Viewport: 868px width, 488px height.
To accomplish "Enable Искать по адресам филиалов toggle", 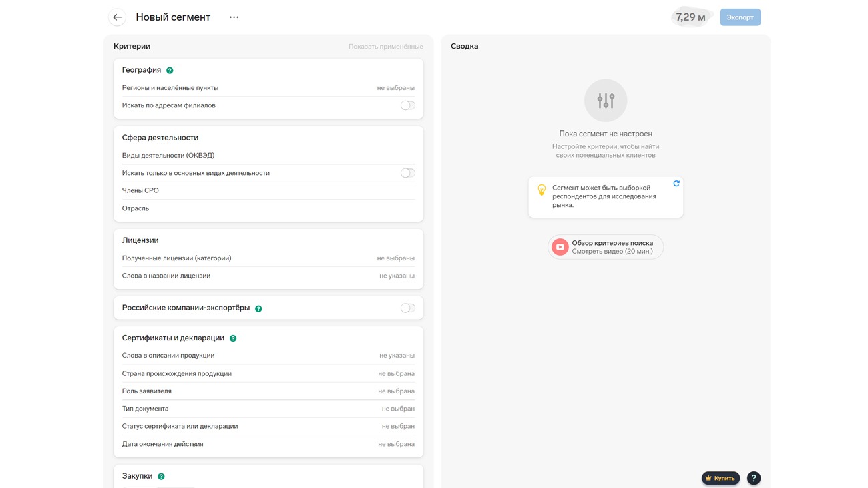I will coord(407,105).
